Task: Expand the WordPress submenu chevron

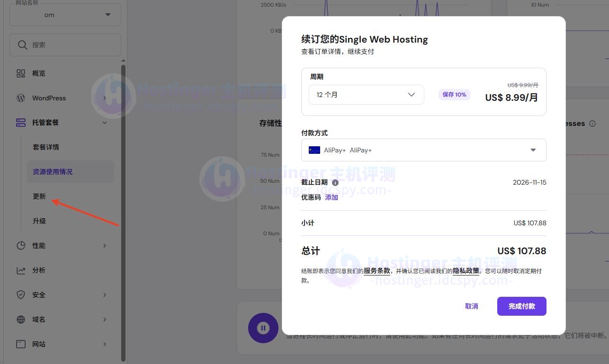Action: [x=105, y=98]
